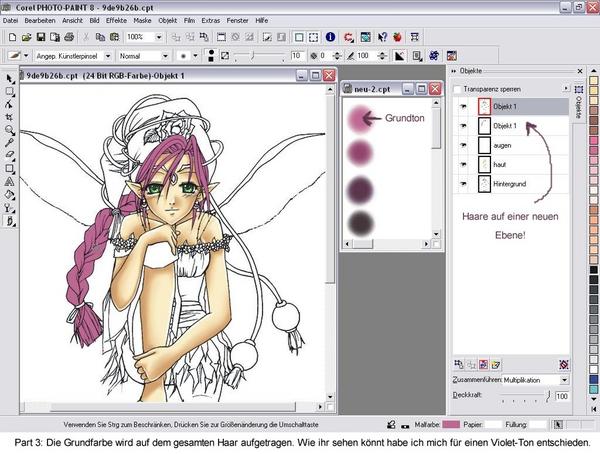This screenshot has width=600, height=454.
Task: Click the nib size value field showing 10
Action: click(297, 56)
